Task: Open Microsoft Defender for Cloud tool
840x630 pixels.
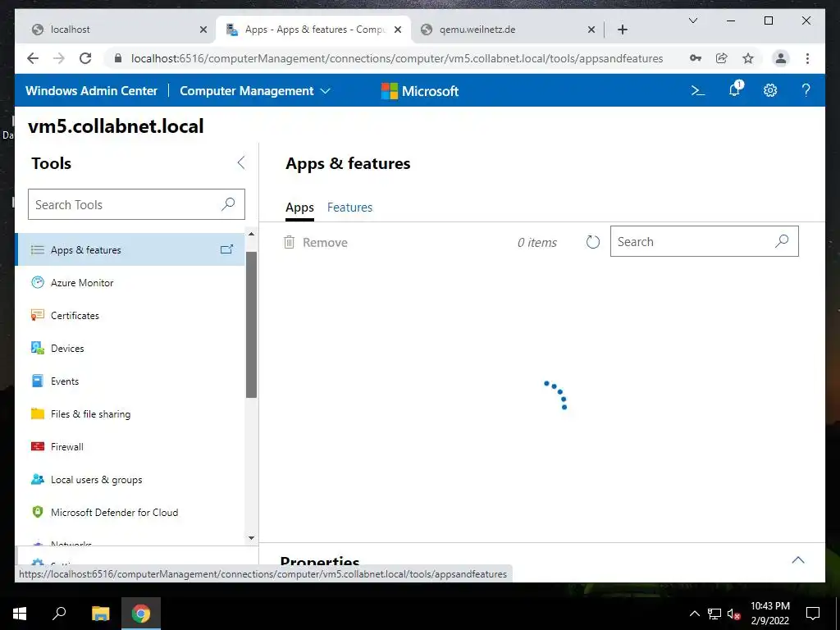Action: [130, 512]
